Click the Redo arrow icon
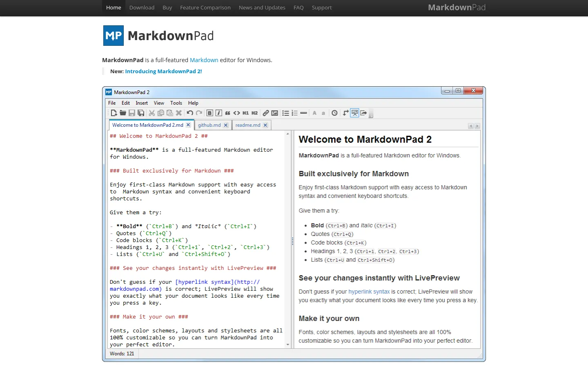 click(x=199, y=113)
